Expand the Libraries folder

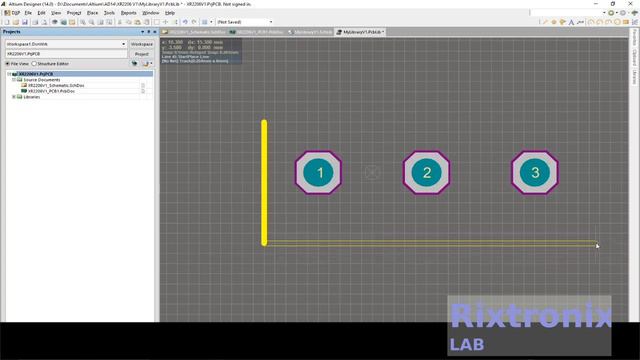tap(14, 97)
